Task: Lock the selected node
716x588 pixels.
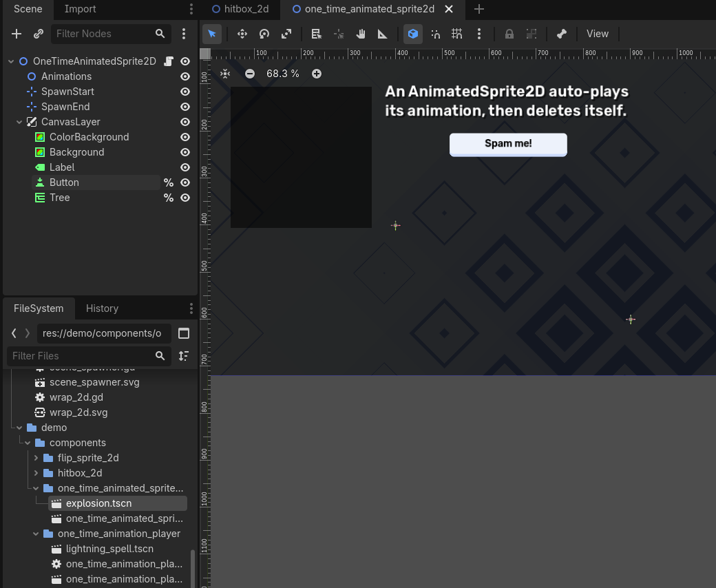Action: 509,34
